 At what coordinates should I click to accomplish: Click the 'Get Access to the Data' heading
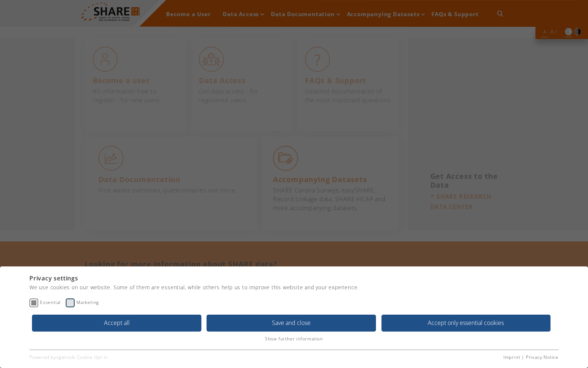pyautogui.click(x=464, y=181)
